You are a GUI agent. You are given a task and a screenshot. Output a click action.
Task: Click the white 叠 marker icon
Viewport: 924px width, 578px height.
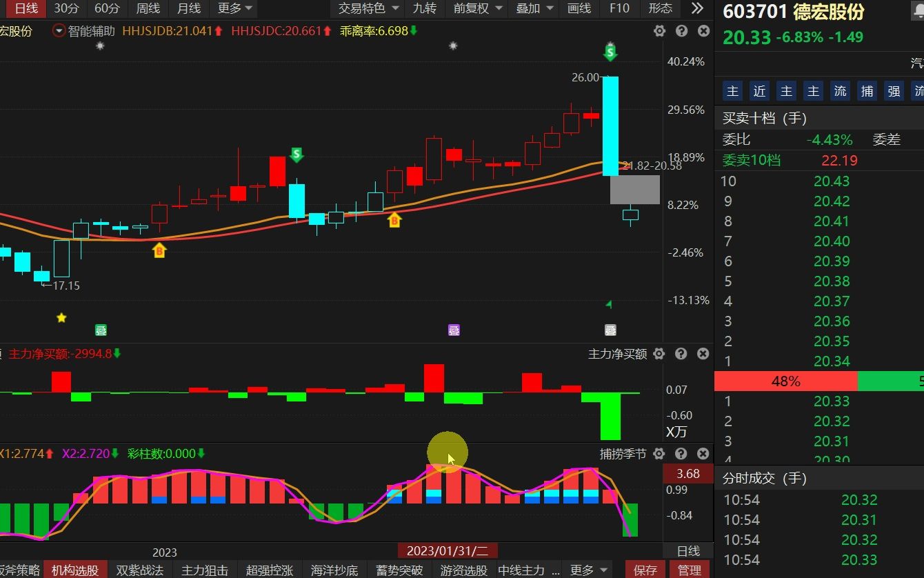610,330
